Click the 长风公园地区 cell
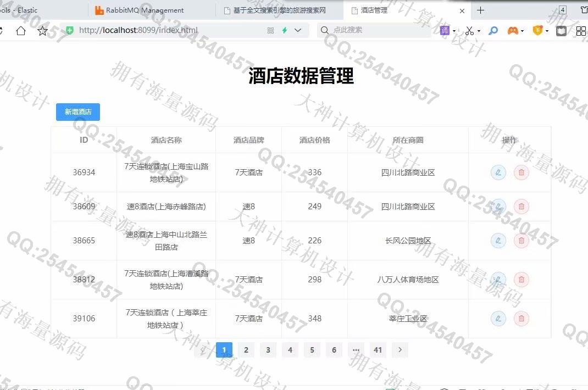The width and height of the screenshot is (588, 390). click(408, 241)
